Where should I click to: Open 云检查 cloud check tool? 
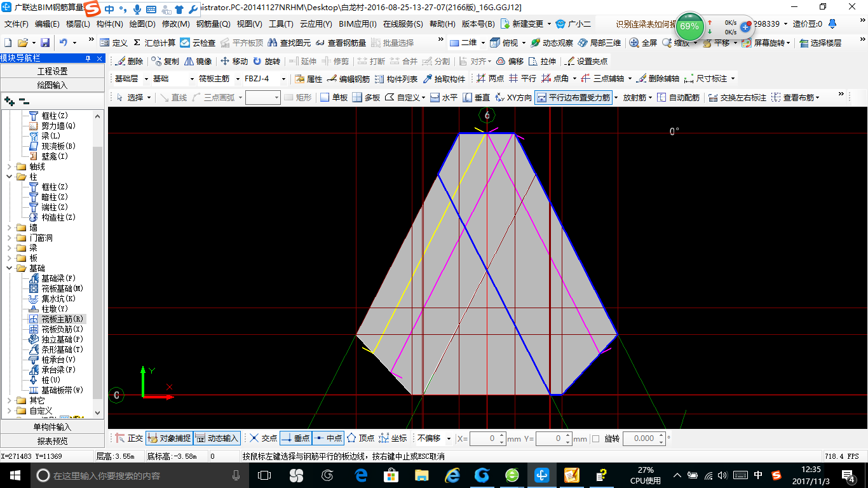(x=198, y=43)
